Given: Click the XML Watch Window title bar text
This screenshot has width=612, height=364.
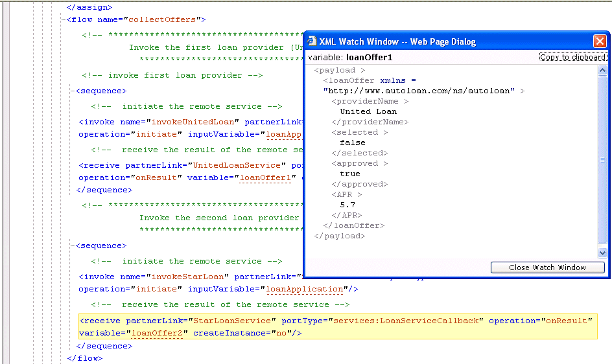Looking at the screenshot, I should 397,41.
